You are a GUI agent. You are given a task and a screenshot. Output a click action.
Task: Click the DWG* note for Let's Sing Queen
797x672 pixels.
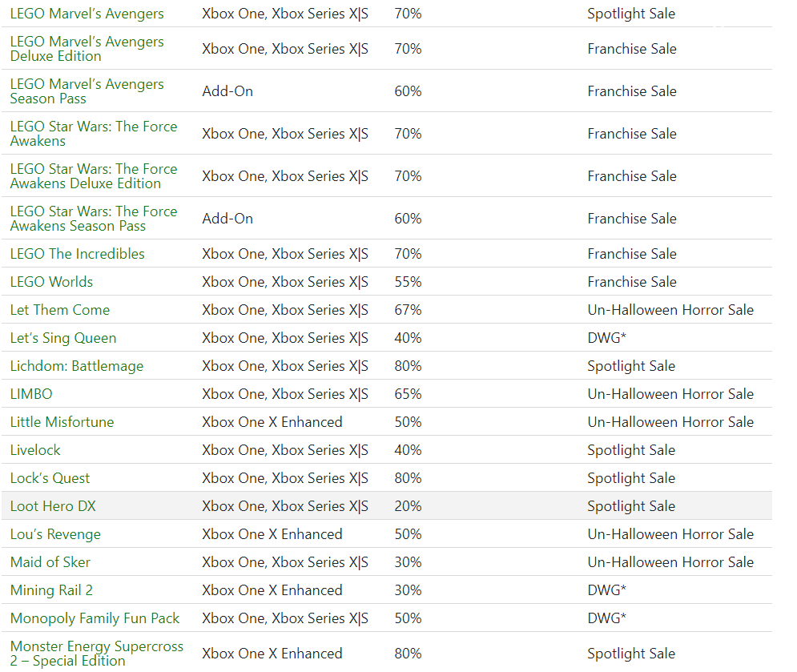(x=607, y=338)
